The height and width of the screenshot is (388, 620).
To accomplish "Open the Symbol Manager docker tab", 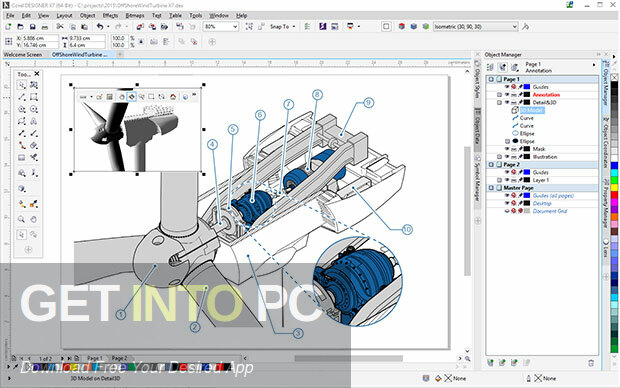I will pyautogui.click(x=477, y=179).
